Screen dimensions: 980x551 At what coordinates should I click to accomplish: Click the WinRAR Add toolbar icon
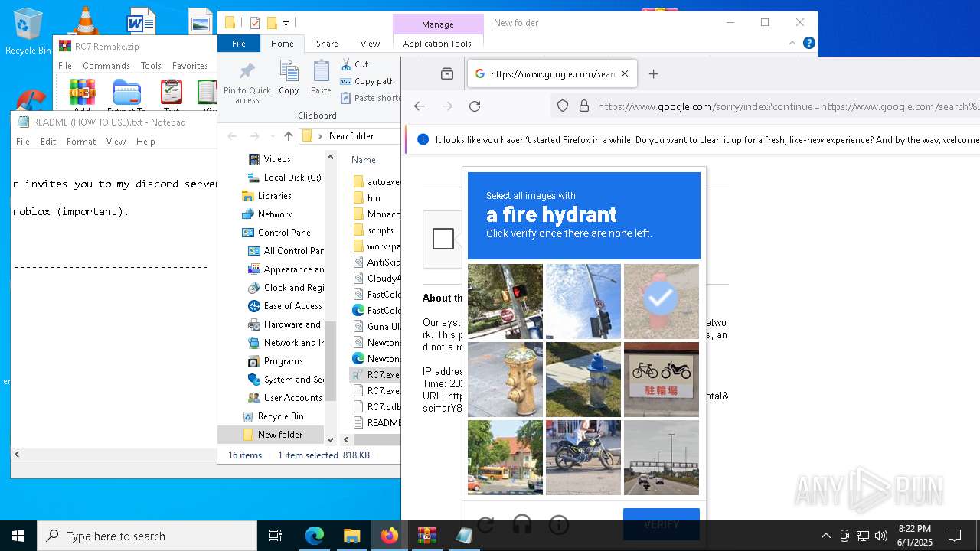[82, 93]
